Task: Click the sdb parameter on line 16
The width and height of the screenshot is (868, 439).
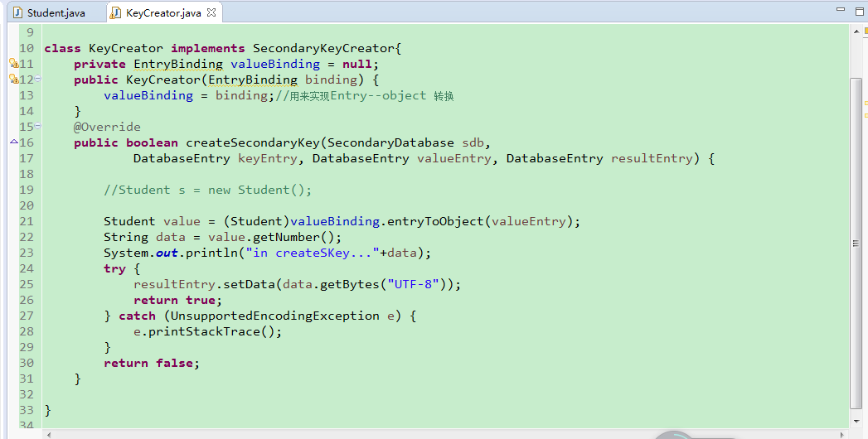Action: [x=473, y=142]
